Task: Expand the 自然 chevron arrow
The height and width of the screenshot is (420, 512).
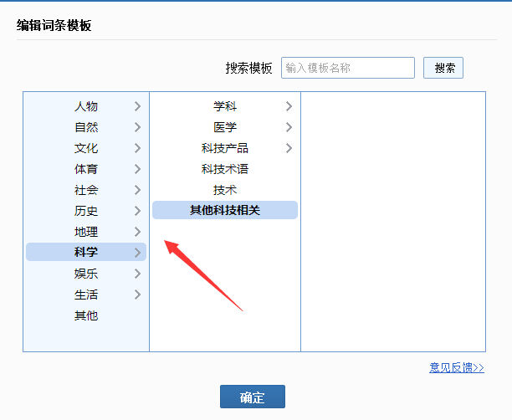Action: click(x=137, y=127)
